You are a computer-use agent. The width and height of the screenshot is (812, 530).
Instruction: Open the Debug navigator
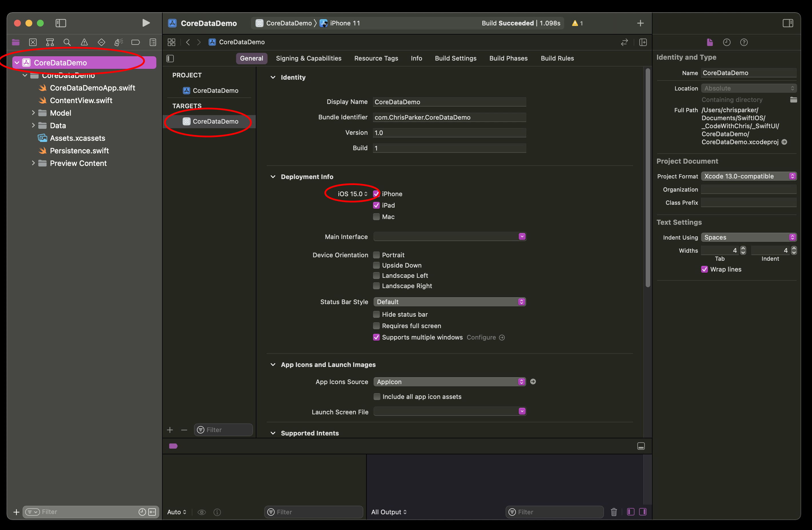(118, 42)
